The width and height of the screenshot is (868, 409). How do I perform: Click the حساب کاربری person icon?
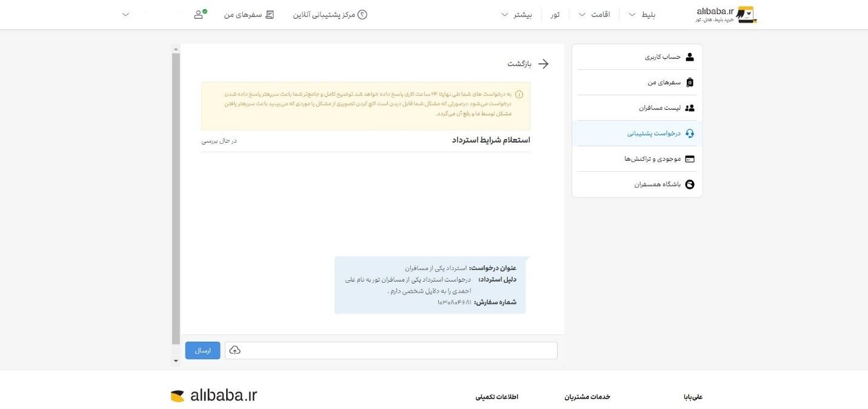click(690, 57)
